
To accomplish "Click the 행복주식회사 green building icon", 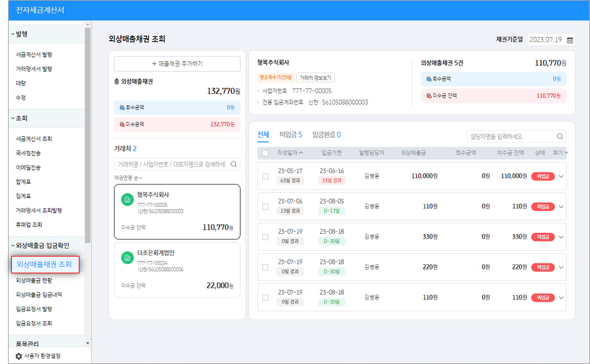I will (x=127, y=199).
